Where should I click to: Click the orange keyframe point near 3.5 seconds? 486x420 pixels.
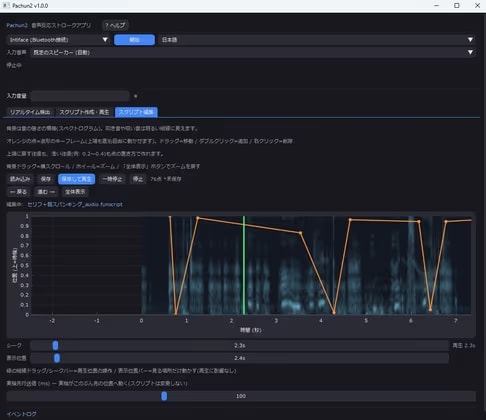coord(301,233)
